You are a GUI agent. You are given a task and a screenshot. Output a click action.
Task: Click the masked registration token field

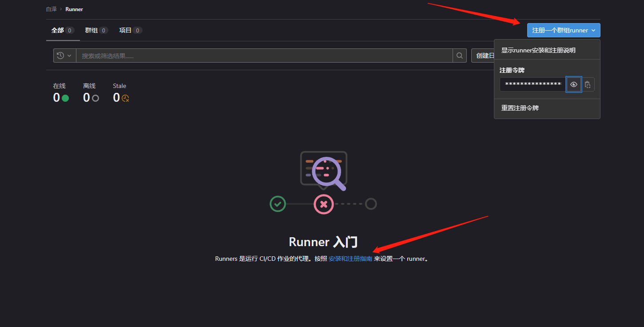533,84
